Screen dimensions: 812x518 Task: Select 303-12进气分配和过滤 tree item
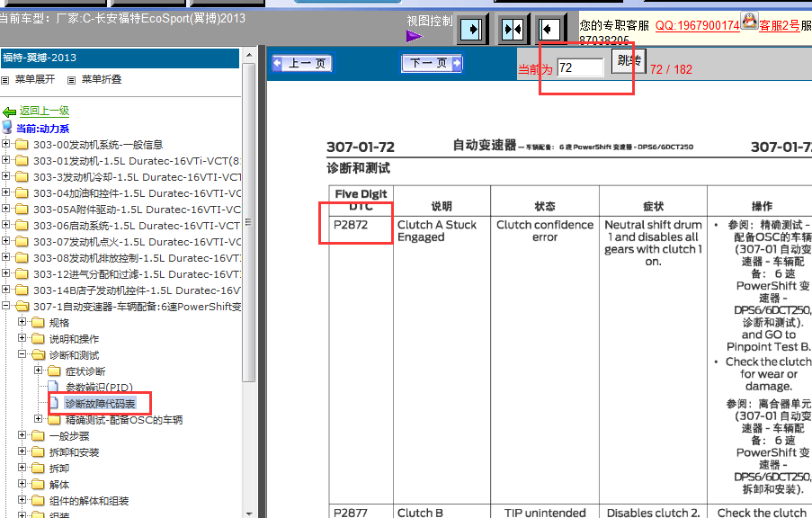coord(137,274)
